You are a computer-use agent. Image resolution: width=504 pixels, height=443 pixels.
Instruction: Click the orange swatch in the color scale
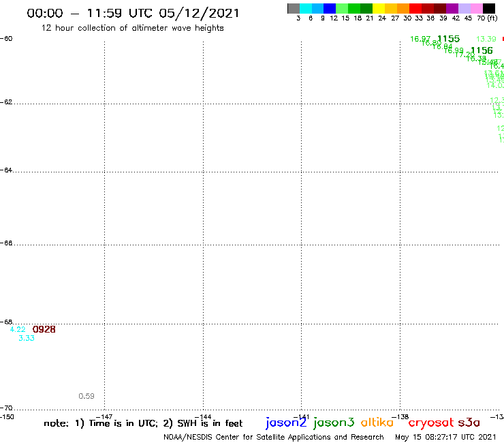pos(403,8)
